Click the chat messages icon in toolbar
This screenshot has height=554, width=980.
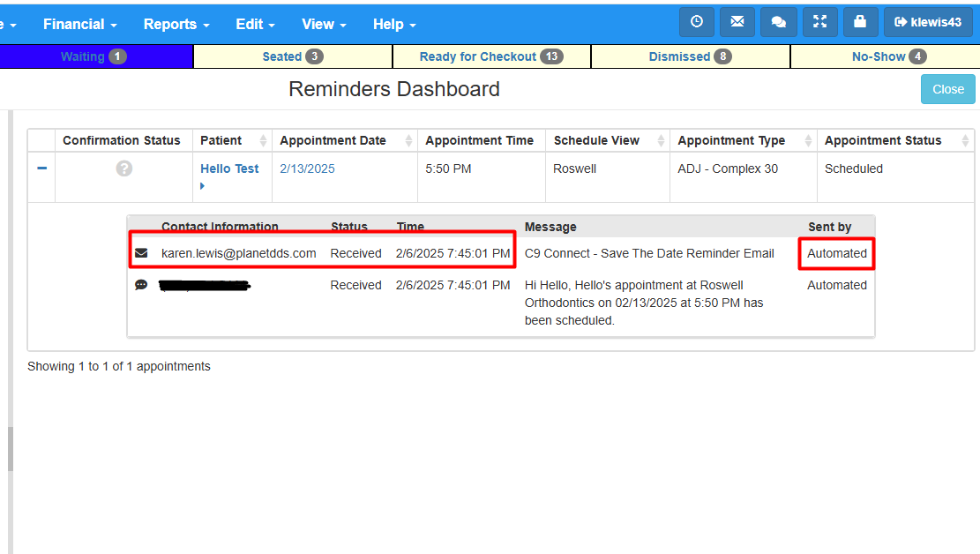click(x=778, y=21)
